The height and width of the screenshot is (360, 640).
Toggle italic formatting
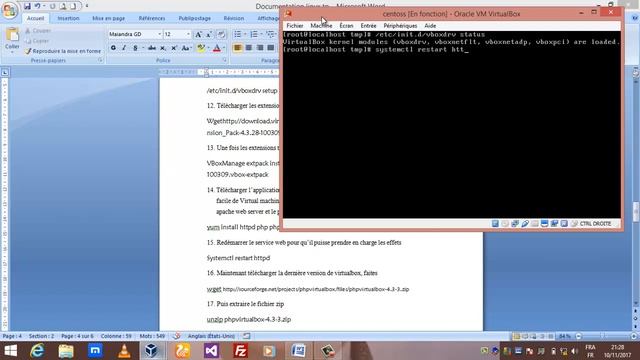click(124, 48)
